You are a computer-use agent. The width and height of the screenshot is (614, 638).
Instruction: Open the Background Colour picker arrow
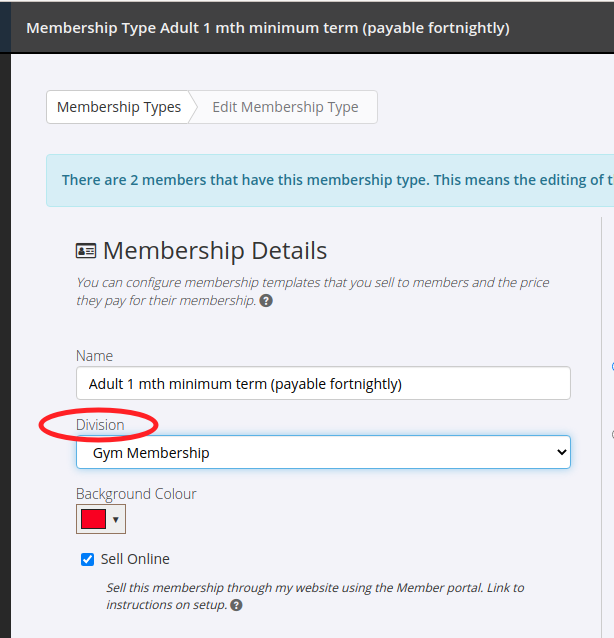click(x=116, y=520)
